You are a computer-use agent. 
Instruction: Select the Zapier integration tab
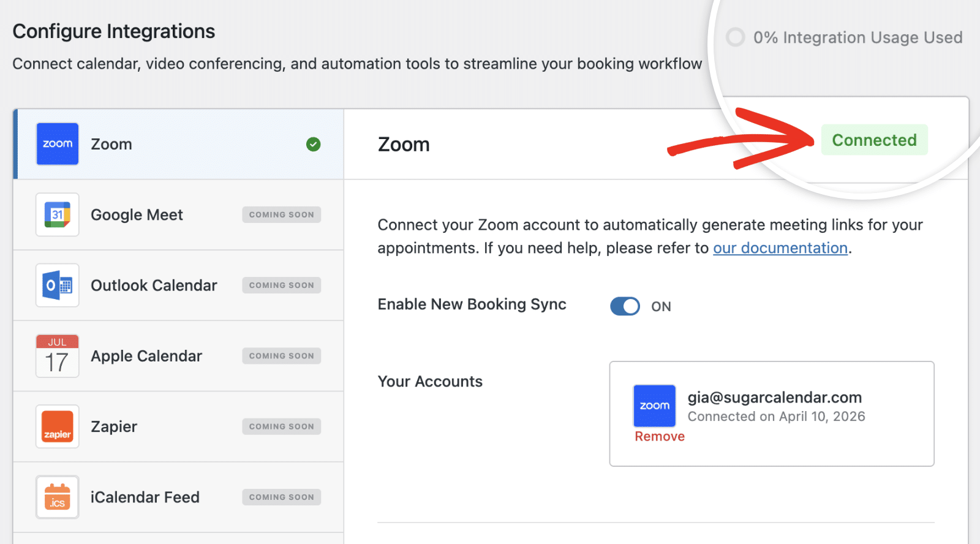178,426
